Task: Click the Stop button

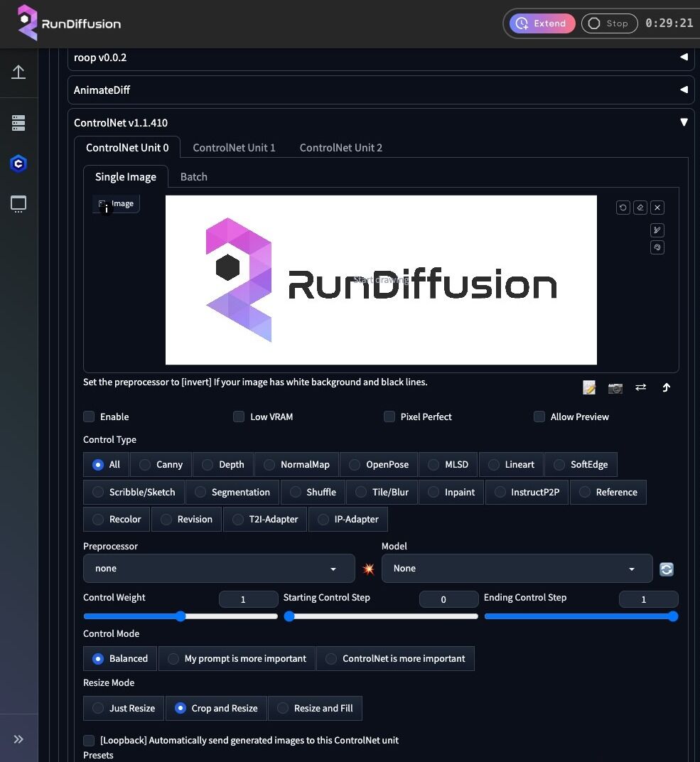Action: pyautogui.click(x=609, y=23)
